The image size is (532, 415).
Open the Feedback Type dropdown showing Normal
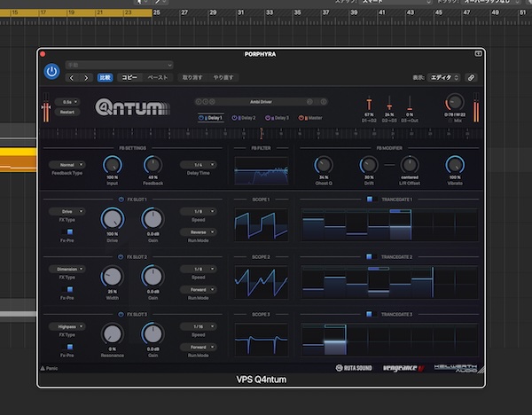[67, 165]
